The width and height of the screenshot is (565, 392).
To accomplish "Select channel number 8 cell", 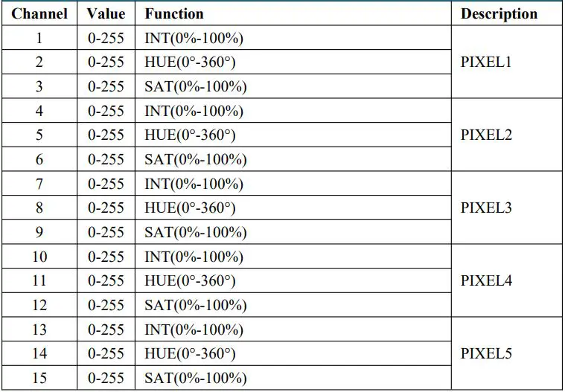I will (39, 208).
